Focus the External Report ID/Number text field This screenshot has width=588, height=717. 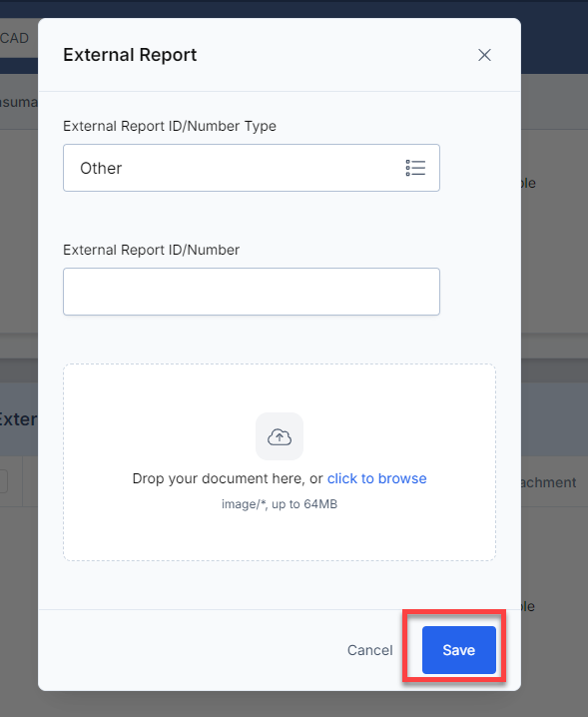[252, 292]
